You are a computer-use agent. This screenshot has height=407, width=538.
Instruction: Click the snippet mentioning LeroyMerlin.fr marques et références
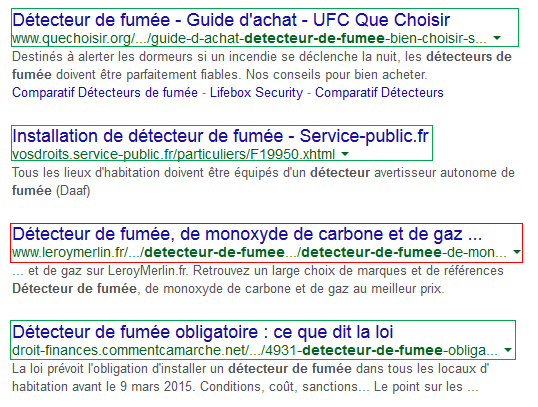258,280
